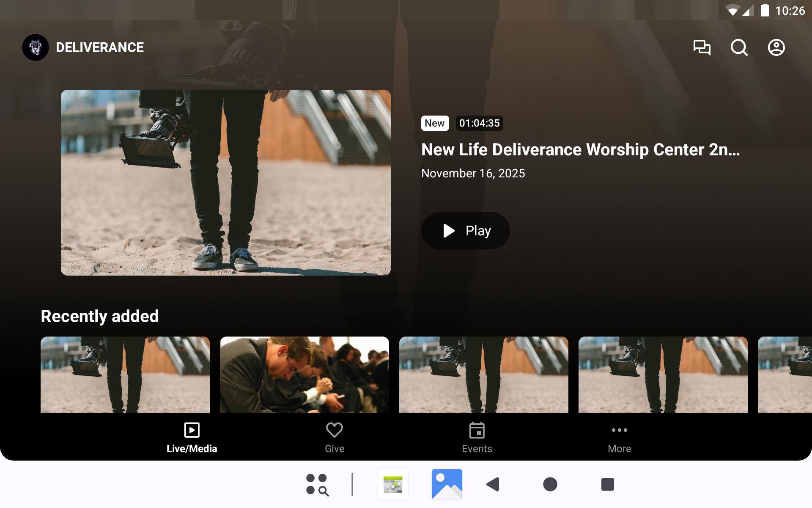Tap the Deliverance church logo

tap(36, 47)
